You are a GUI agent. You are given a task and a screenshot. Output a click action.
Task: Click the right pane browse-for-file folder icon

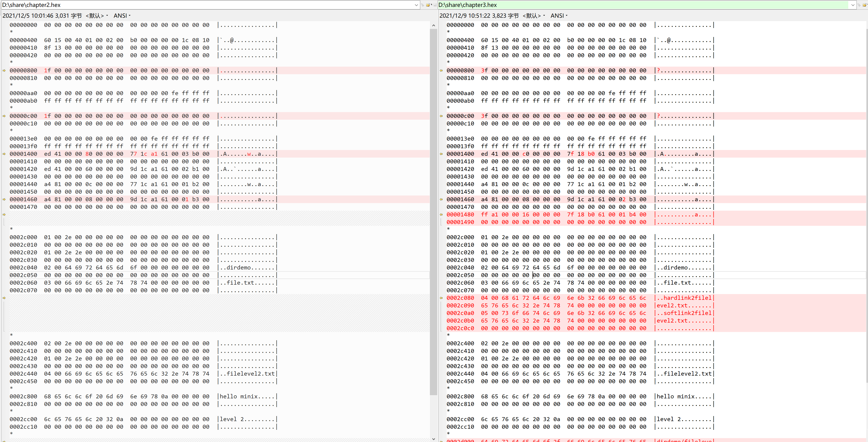click(865, 5)
